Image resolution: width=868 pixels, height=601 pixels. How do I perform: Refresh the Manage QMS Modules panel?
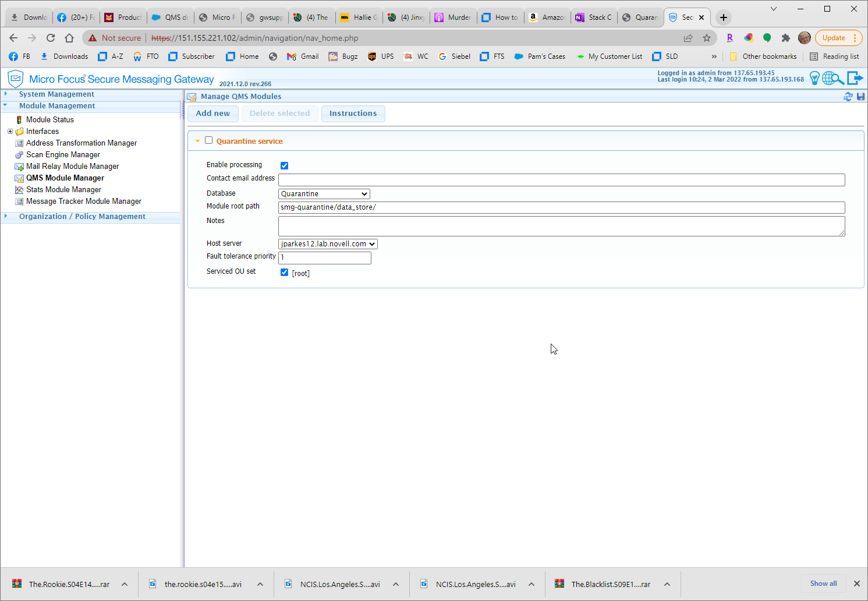tap(848, 96)
